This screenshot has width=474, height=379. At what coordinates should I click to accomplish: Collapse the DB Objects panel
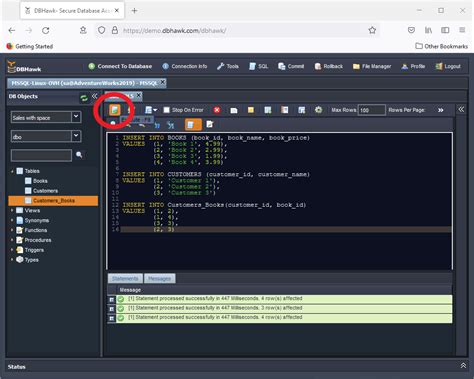point(95,96)
